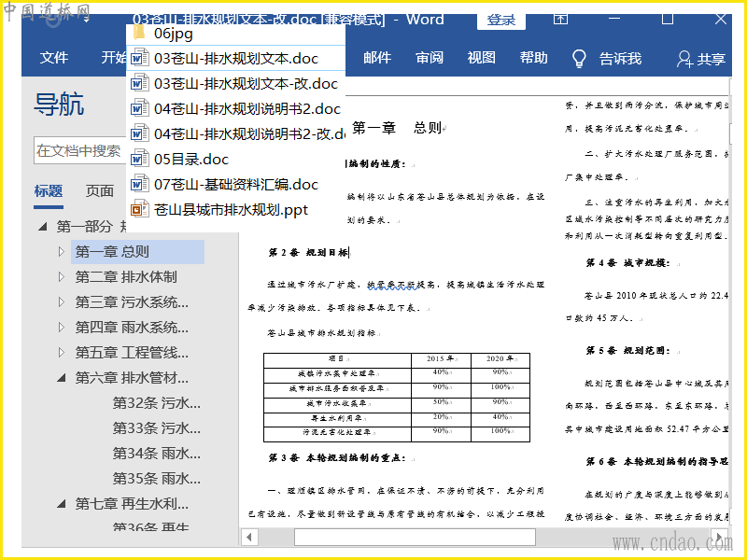The width and height of the screenshot is (747, 560).
Task: Select folder name 06jpg
Action: pos(174,34)
